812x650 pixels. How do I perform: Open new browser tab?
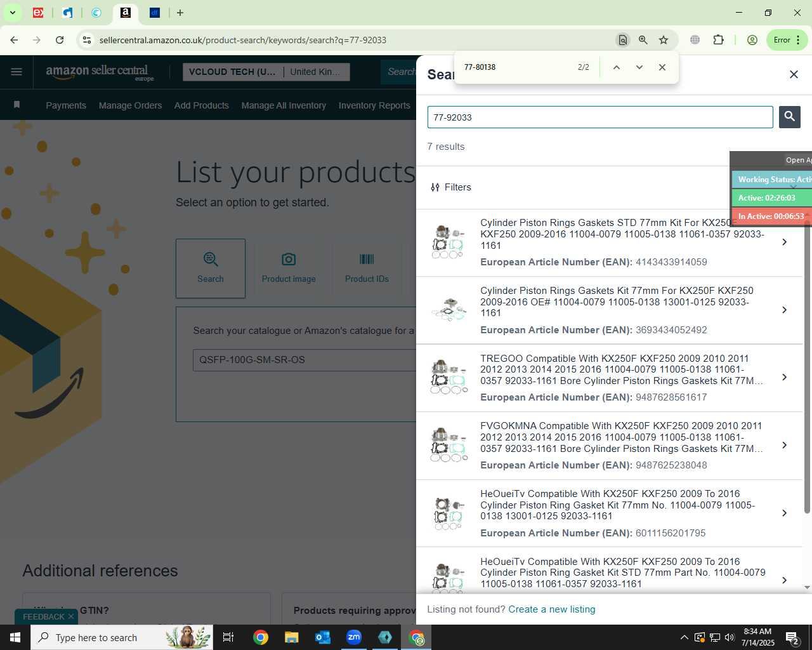[180, 13]
